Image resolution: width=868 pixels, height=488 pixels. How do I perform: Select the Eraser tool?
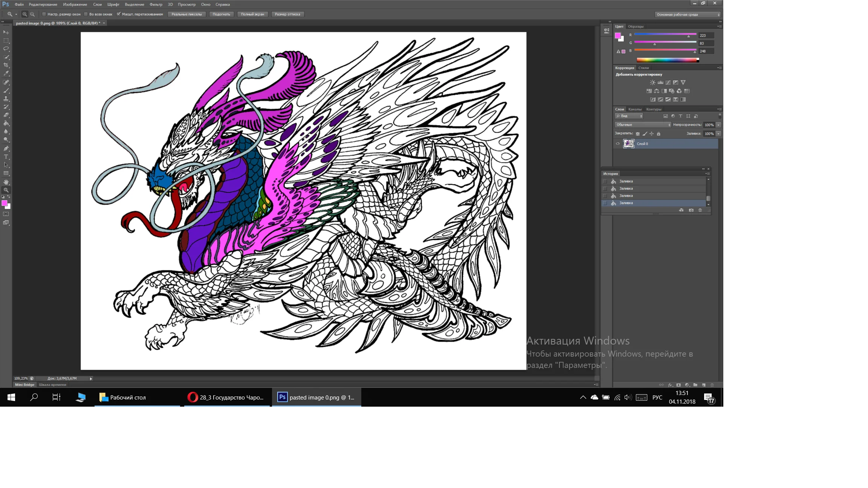[6, 115]
